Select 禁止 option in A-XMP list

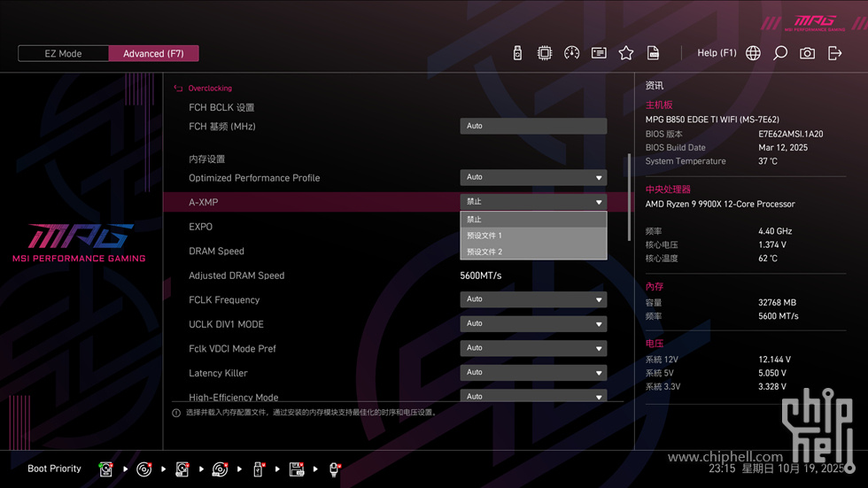tap(533, 220)
